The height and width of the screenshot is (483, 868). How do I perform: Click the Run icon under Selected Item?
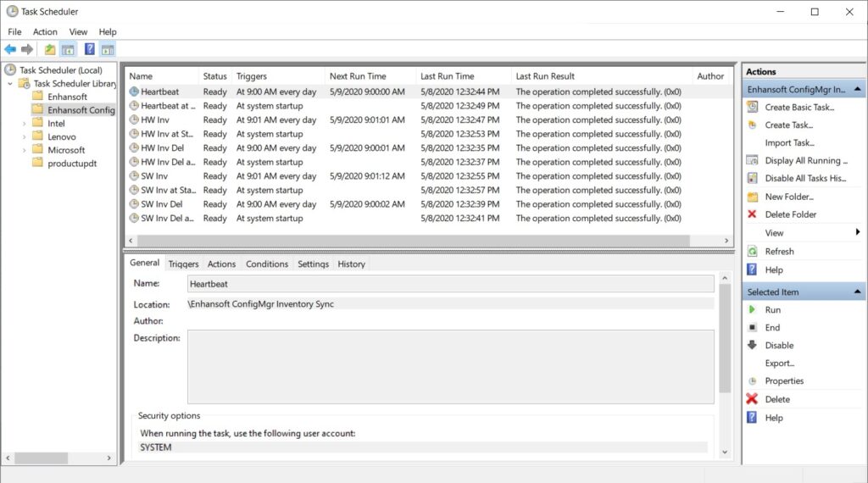(751, 310)
